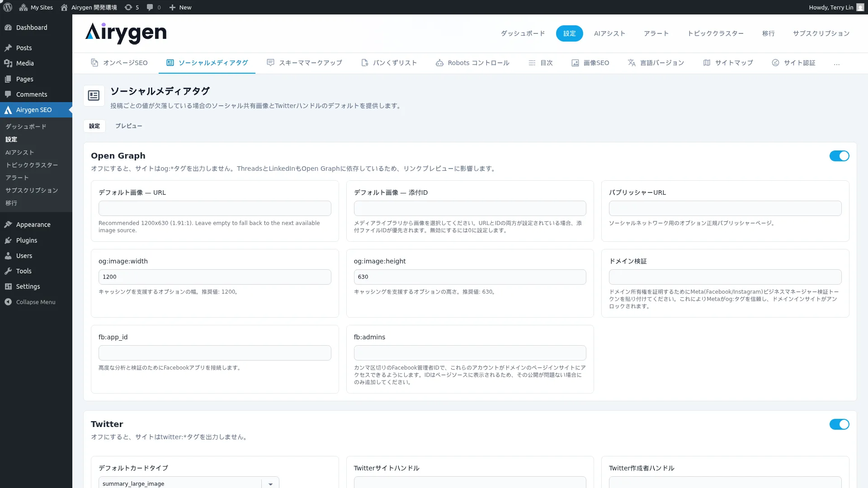Viewport: 868px width, 488px height.
Task: Open My Sites network icon
Action: pyautogui.click(x=24, y=7)
